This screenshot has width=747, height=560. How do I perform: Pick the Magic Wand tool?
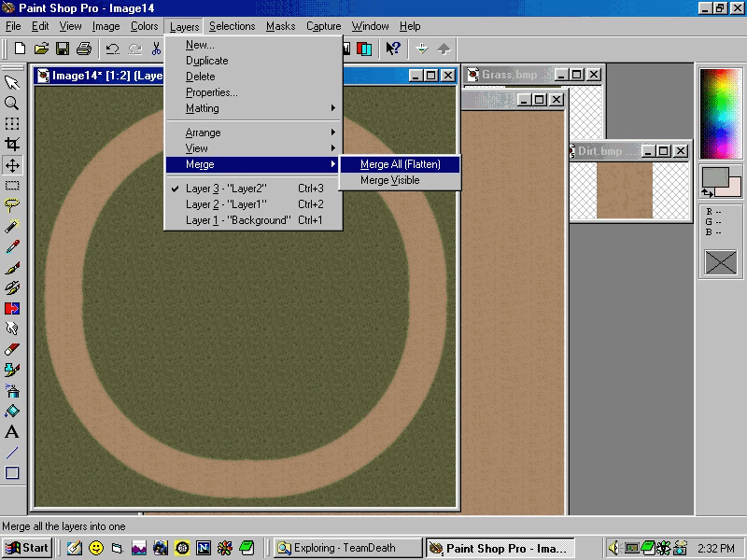point(12,227)
